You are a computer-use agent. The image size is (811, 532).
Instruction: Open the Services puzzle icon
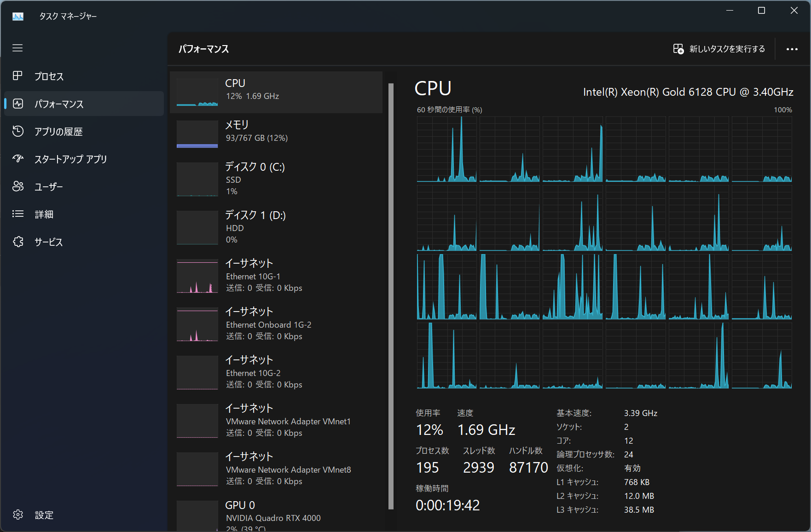[18, 242]
